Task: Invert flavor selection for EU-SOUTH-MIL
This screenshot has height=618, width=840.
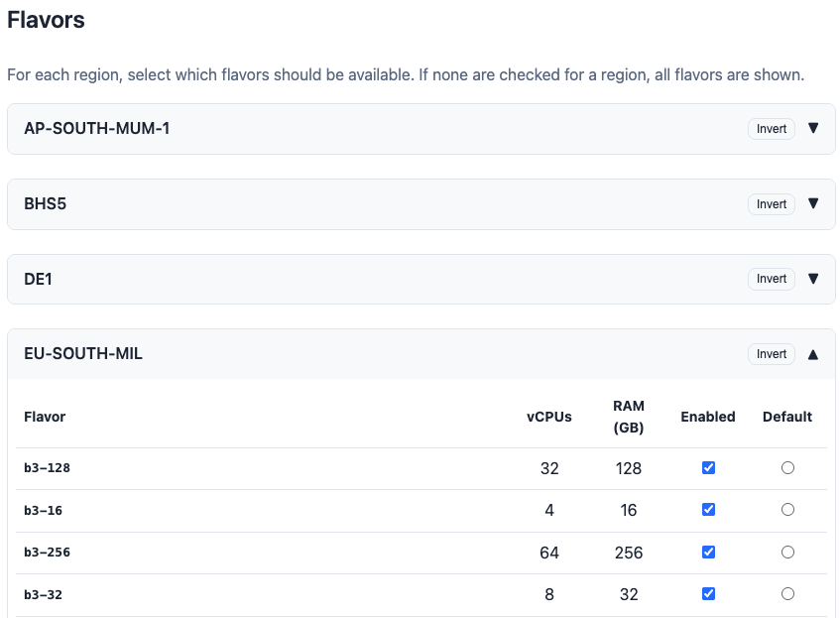Action: pos(772,354)
